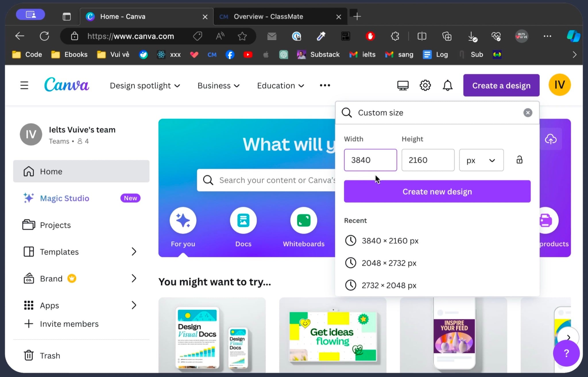Image resolution: width=588 pixels, height=377 pixels.
Task: Select the Docs category icon
Action: coord(243,220)
